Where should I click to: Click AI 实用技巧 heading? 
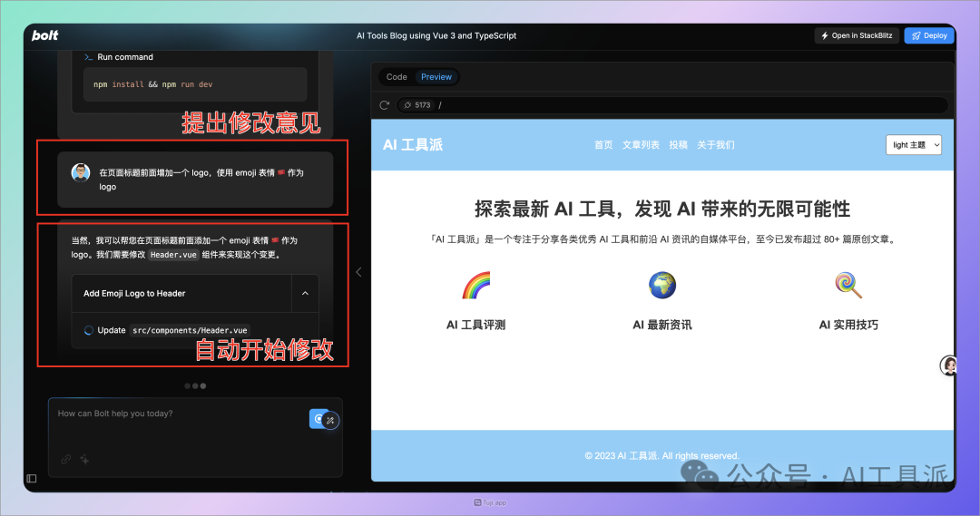[x=848, y=325]
